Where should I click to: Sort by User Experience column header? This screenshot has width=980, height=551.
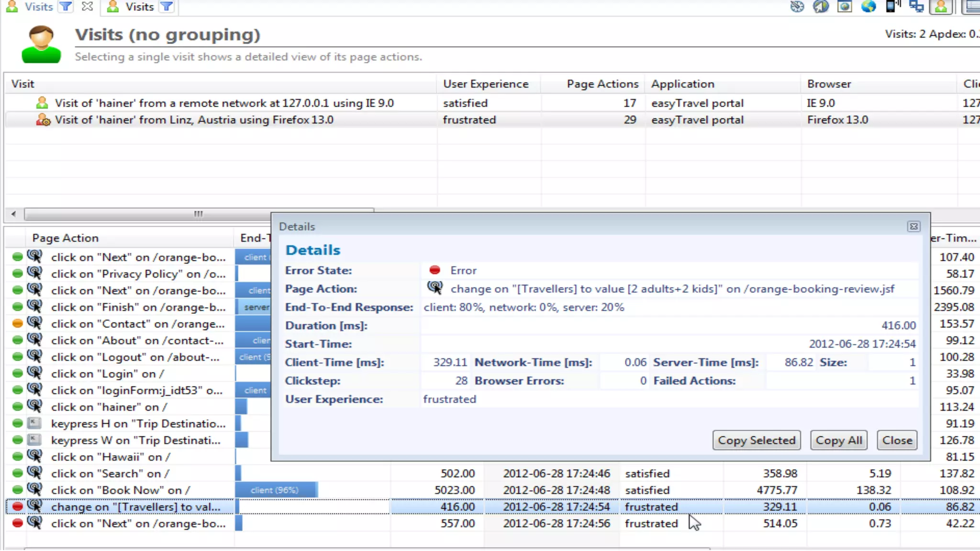485,84
